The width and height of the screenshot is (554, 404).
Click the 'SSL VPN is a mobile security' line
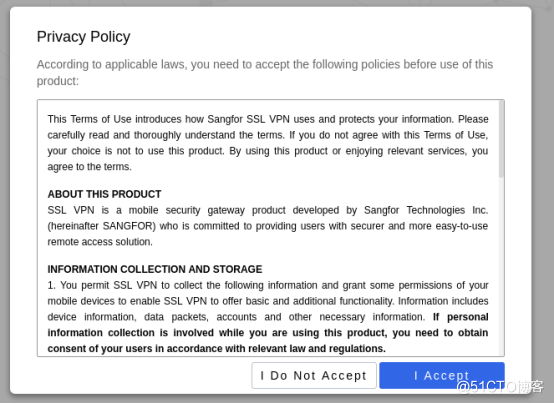pyautogui.click(x=268, y=210)
